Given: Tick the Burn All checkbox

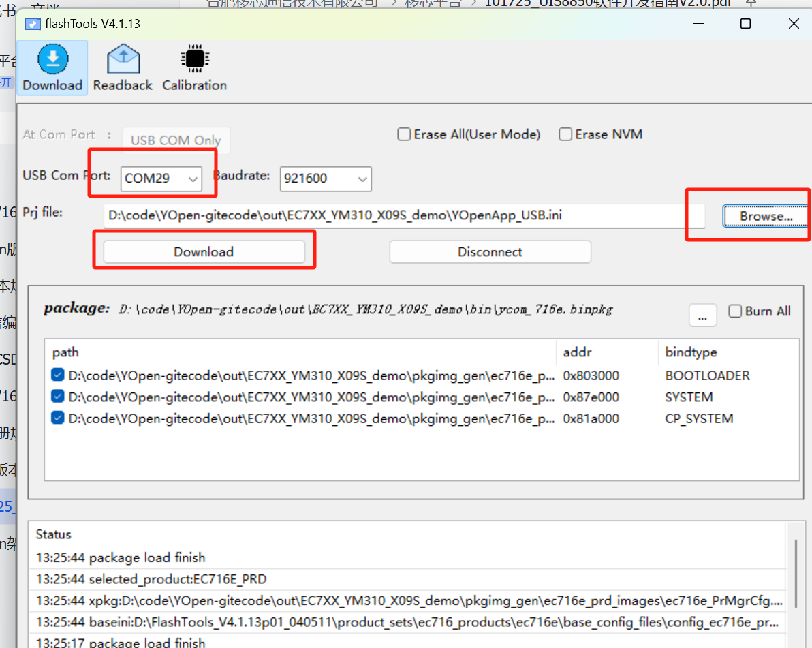Looking at the screenshot, I should (x=735, y=311).
